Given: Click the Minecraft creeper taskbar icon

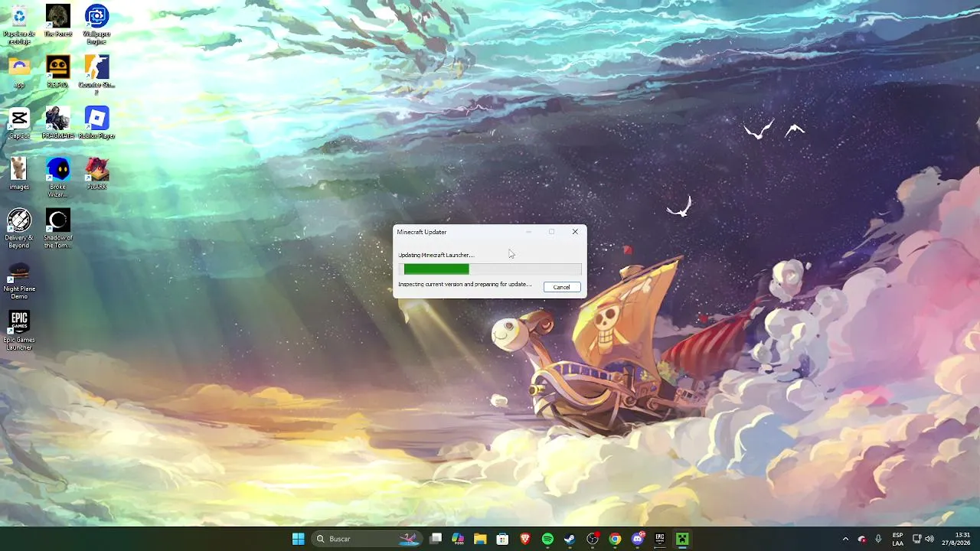Looking at the screenshot, I should [682, 539].
